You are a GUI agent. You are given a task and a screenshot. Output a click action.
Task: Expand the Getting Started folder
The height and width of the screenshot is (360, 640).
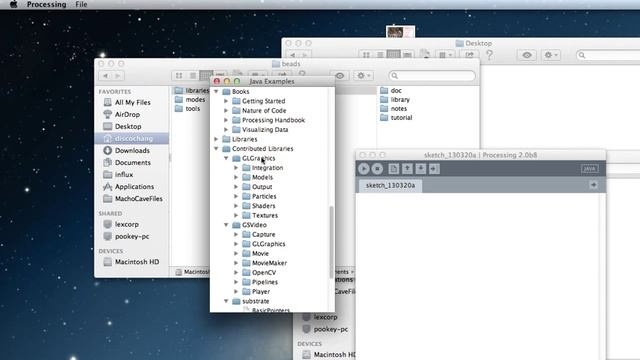pyautogui.click(x=226, y=101)
